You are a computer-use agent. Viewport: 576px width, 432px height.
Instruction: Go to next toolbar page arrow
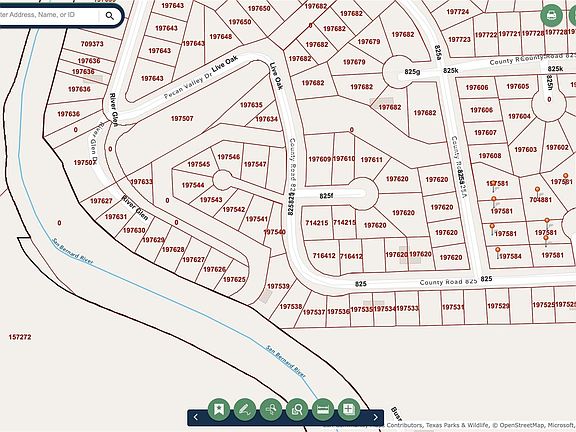click(x=375, y=417)
